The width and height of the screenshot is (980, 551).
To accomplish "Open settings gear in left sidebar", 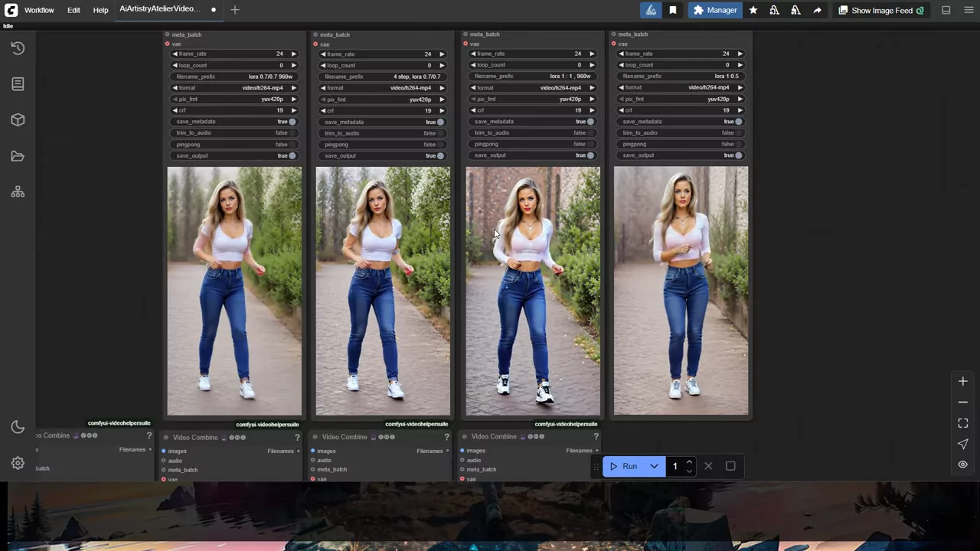I will (x=18, y=463).
